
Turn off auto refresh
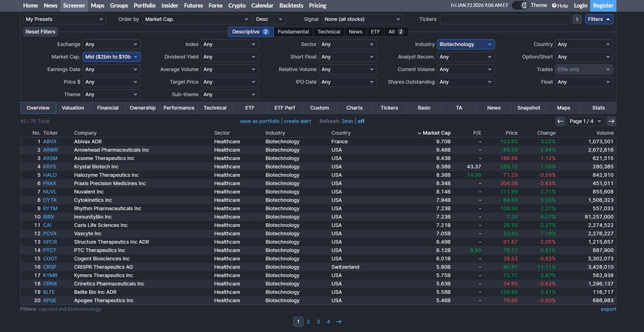pos(361,121)
